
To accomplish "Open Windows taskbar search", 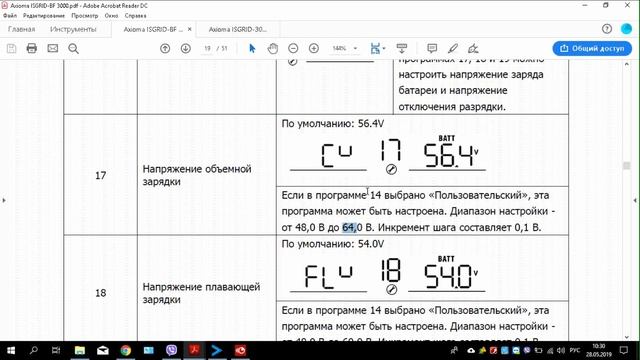I will pos(34,351).
